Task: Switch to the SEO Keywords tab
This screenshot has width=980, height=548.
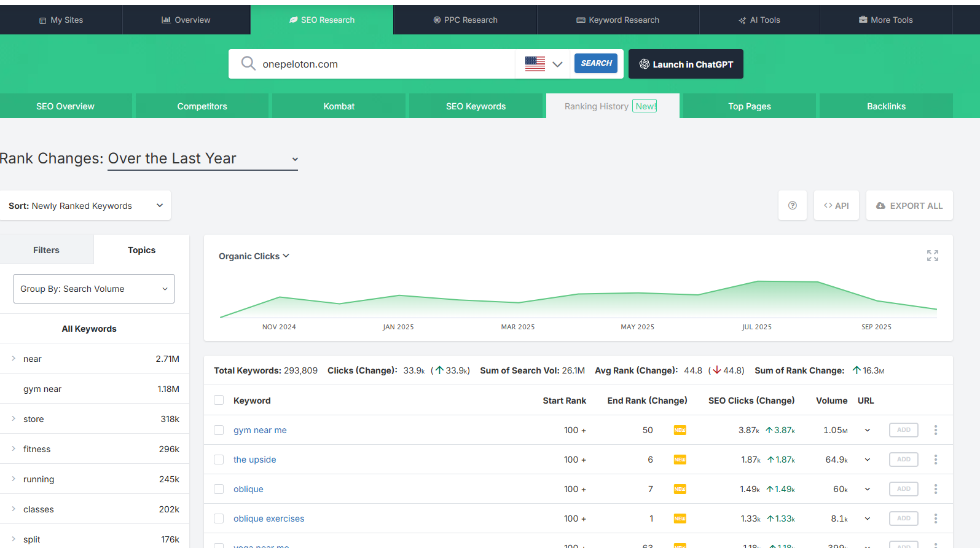Action: [x=476, y=106]
